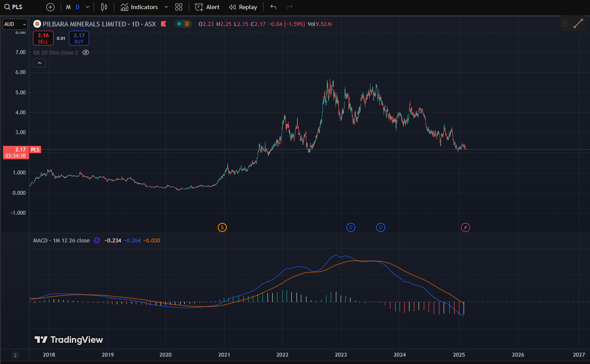Click purple lightning event marker

[466, 227]
